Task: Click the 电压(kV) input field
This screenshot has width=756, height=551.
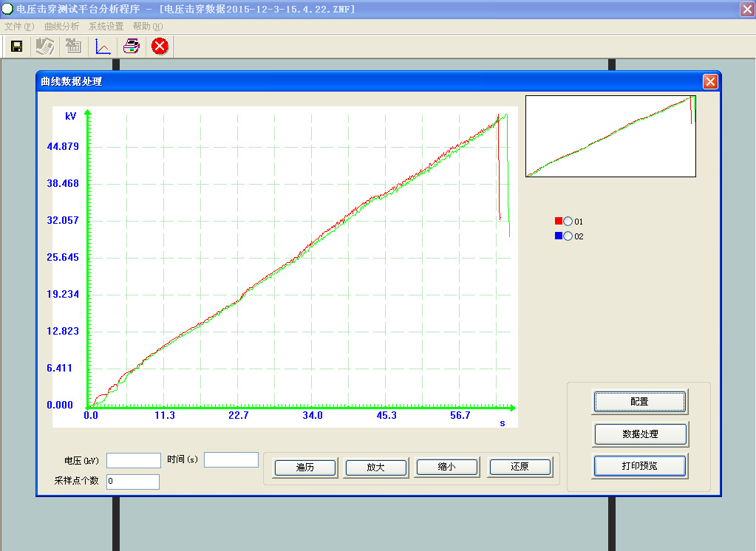Action: pos(134,460)
